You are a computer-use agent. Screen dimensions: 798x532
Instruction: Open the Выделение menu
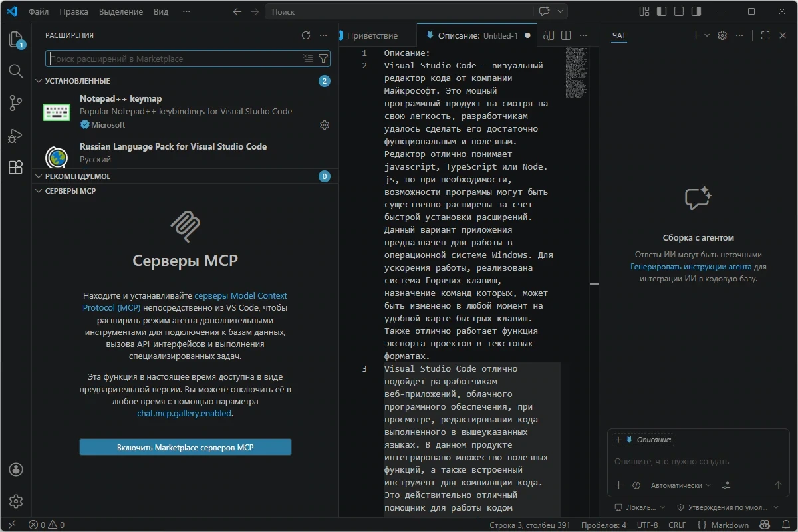pos(120,11)
